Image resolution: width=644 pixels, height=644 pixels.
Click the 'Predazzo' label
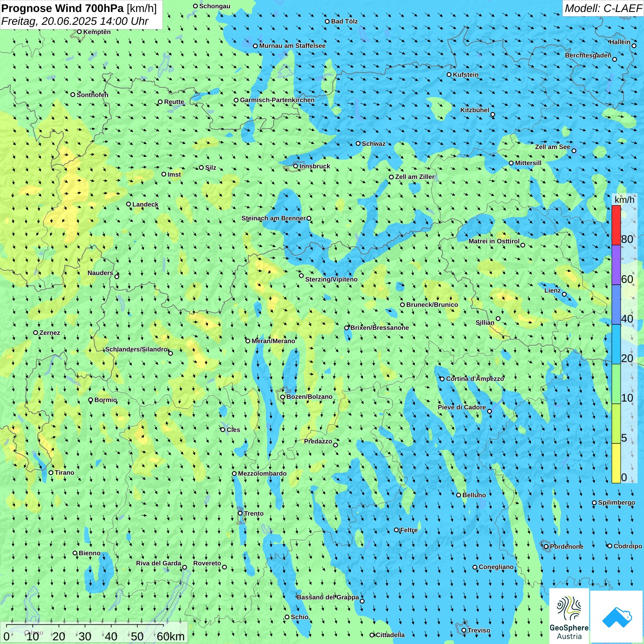click(318, 441)
